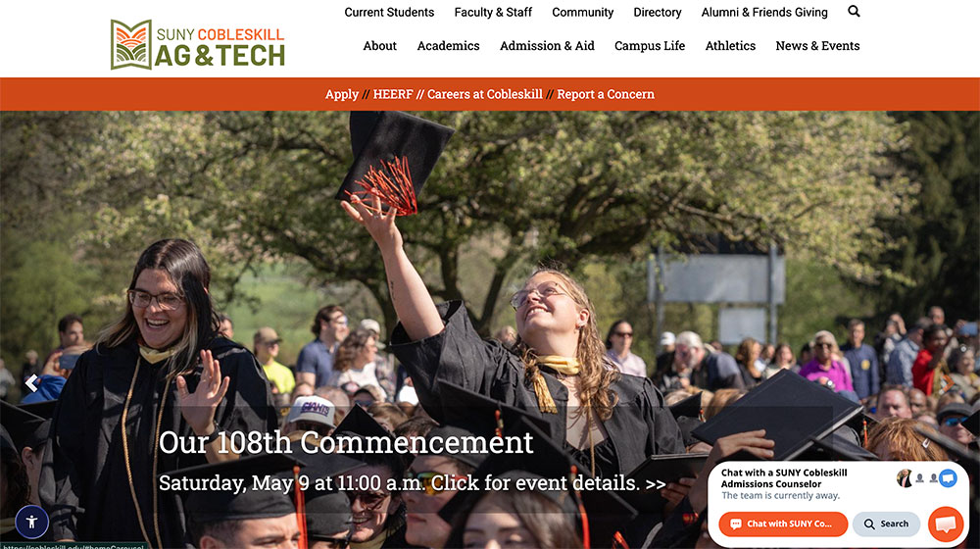Go to the previous carousel slide
980x549 pixels.
(x=31, y=382)
